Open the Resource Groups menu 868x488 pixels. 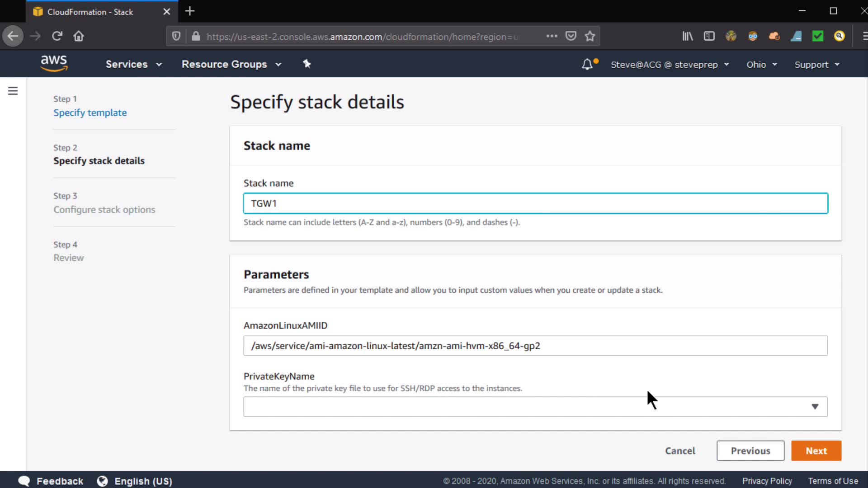pos(231,64)
